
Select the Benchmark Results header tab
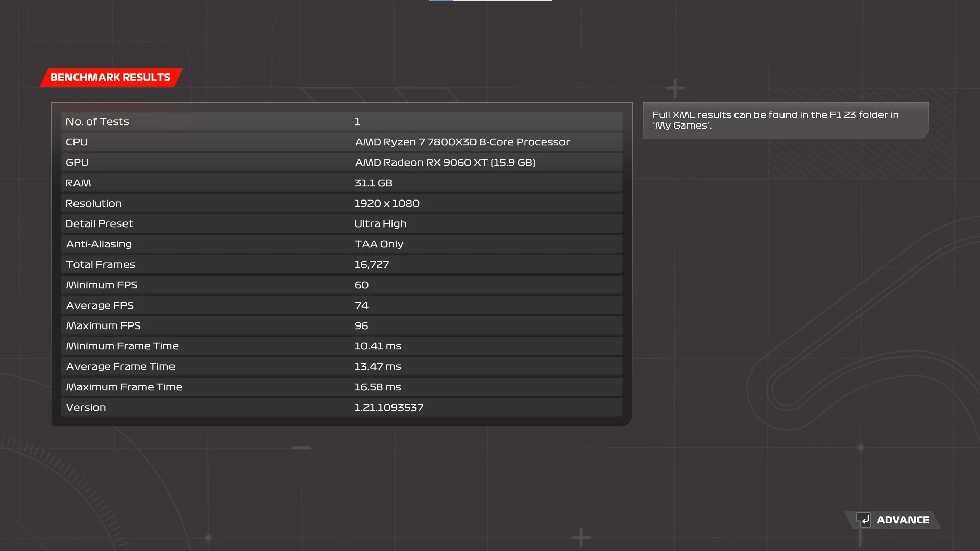click(x=111, y=77)
